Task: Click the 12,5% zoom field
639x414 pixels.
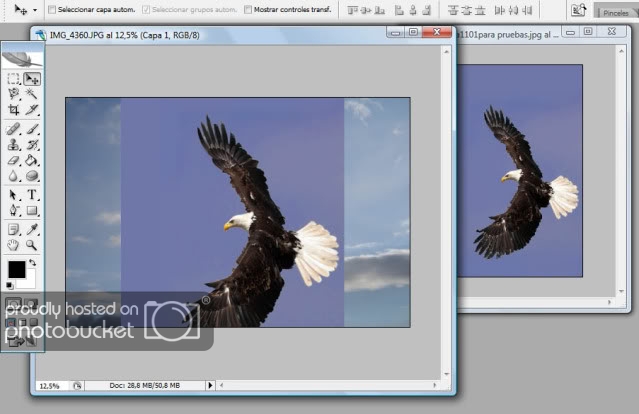Action: (48, 385)
